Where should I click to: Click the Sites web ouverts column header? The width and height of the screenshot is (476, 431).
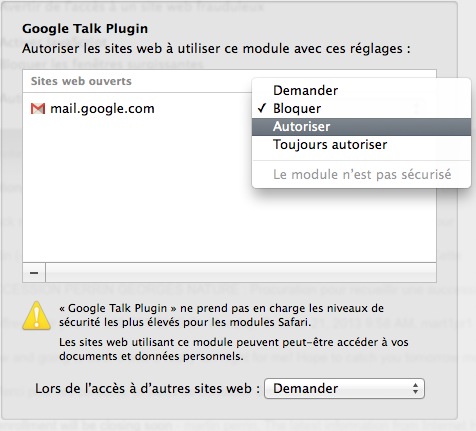pyautogui.click(x=81, y=81)
